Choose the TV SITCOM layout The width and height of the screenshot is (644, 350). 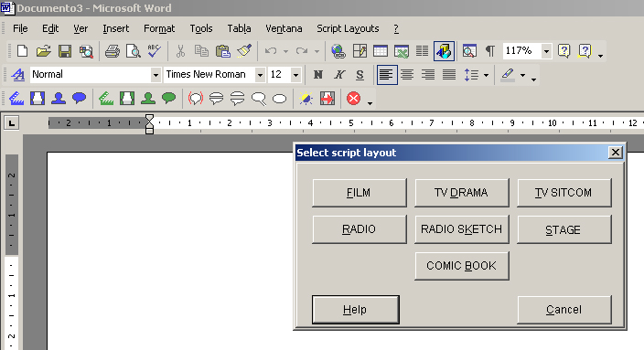coord(563,193)
